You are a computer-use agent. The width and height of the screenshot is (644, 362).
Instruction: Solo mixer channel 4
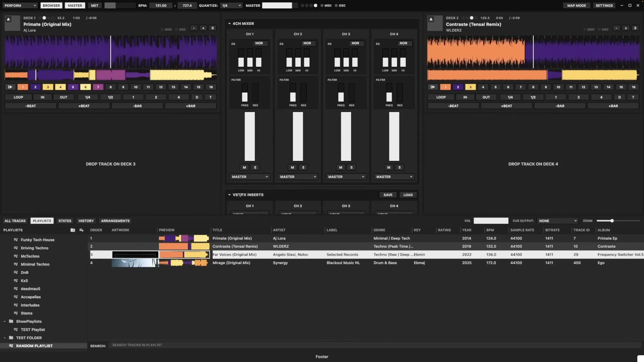click(x=400, y=167)
